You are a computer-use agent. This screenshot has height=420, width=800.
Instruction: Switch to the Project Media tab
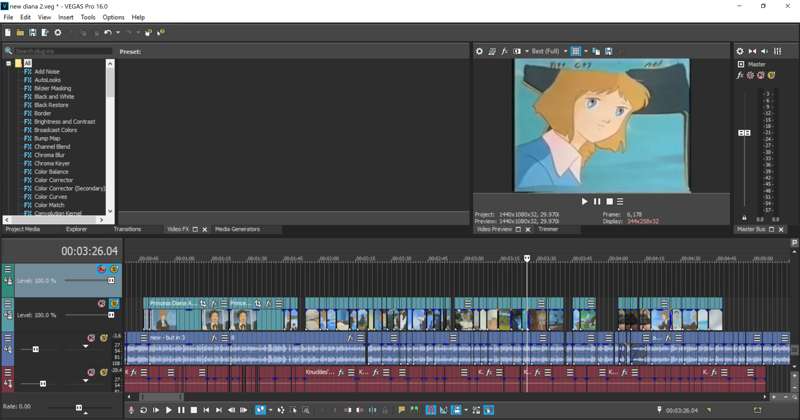[22, 229]
